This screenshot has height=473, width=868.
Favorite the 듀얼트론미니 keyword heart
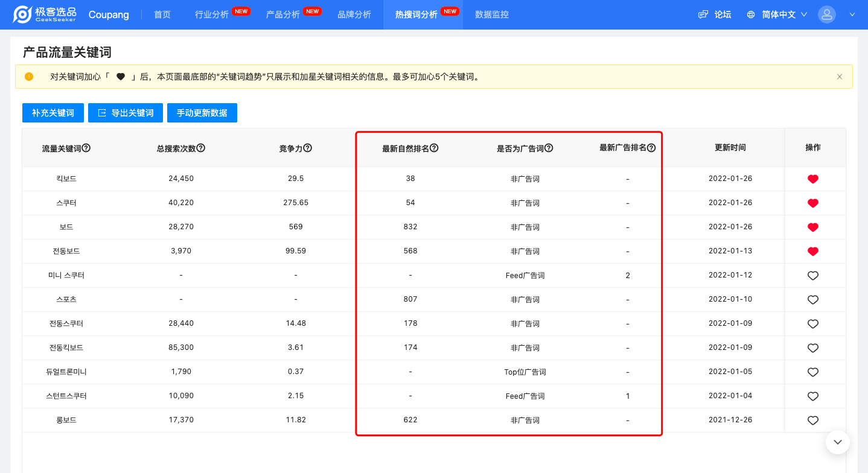(813, 372)
